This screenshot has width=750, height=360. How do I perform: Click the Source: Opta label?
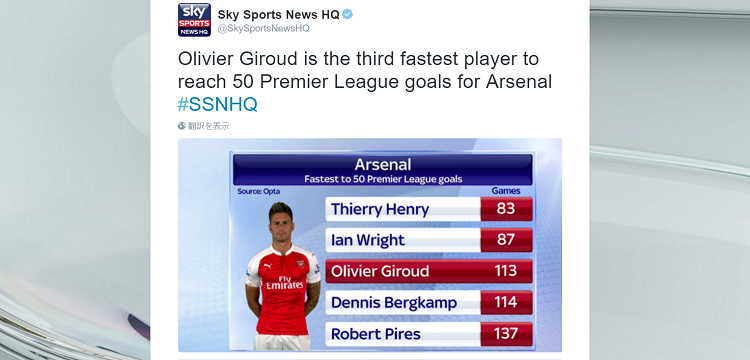(259, 191)
